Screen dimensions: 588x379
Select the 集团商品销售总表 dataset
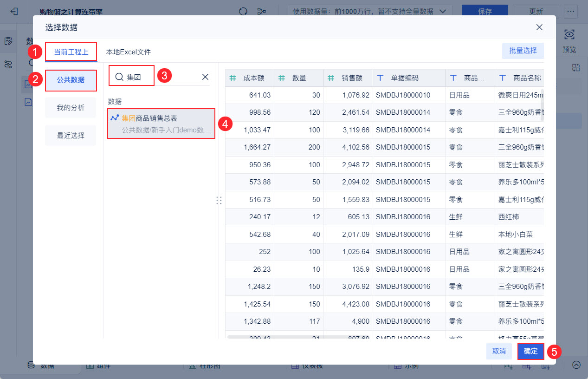162,124
